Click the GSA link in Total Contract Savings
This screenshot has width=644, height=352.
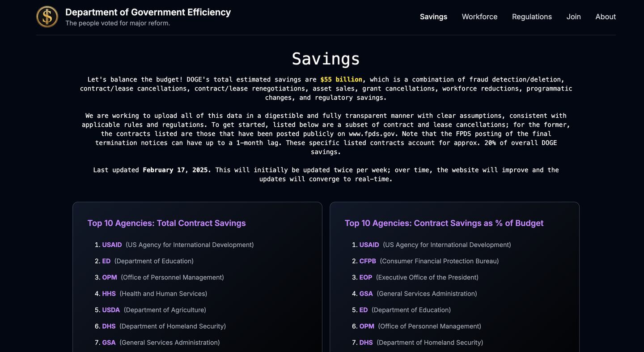click(x=109, y=342)
